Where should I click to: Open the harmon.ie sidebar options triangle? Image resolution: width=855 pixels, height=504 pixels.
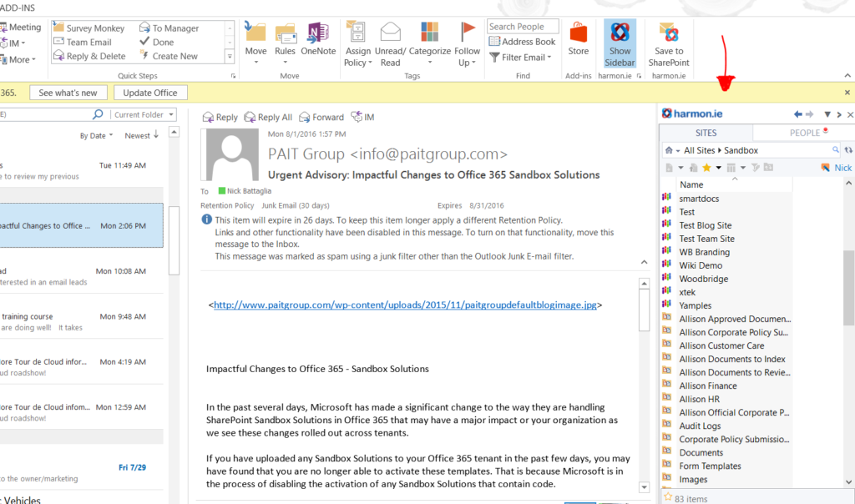click(827, 114)
